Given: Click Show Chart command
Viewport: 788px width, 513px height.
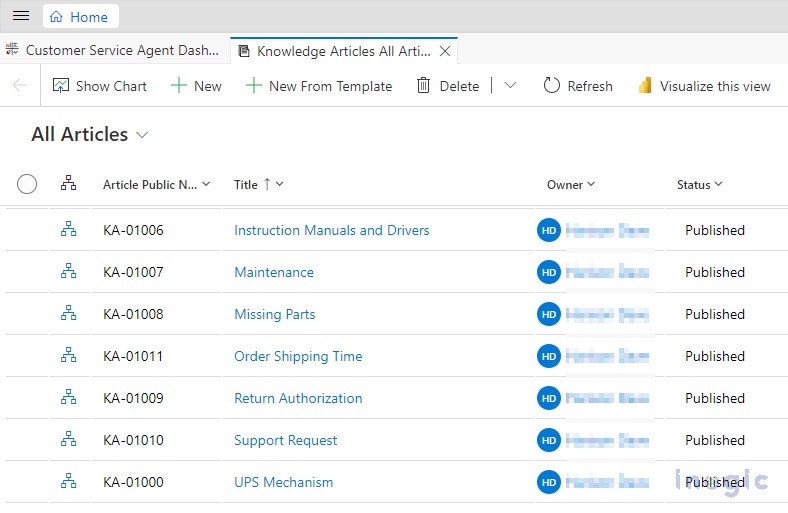Looking at the screenshot, I should pyautogui.click(x=100, y=86).
